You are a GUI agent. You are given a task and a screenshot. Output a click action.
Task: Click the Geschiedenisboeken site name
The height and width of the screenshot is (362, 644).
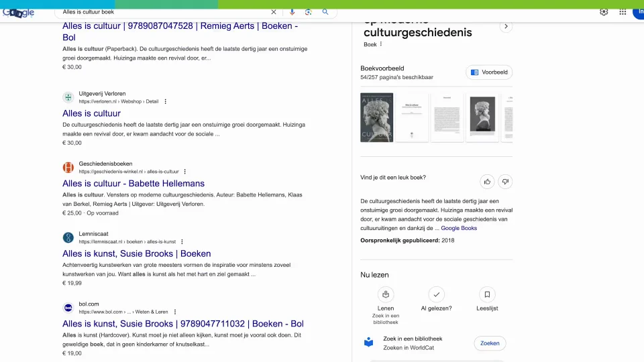(x=105, y=164)
